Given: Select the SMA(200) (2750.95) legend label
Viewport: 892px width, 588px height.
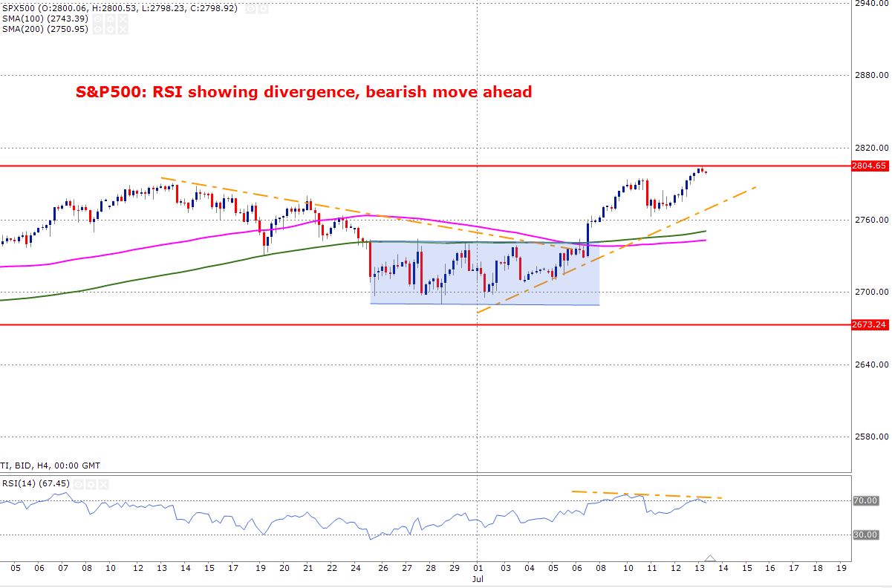Looking at the screenshot, I should (x=45, y=30).
